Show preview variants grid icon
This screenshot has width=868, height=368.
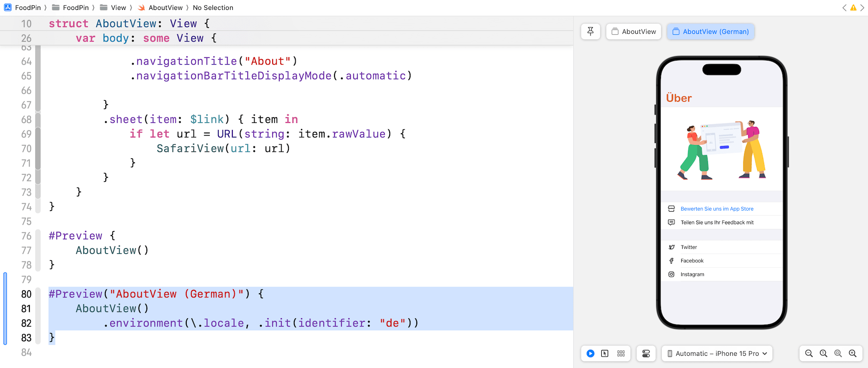coord(621,354)
